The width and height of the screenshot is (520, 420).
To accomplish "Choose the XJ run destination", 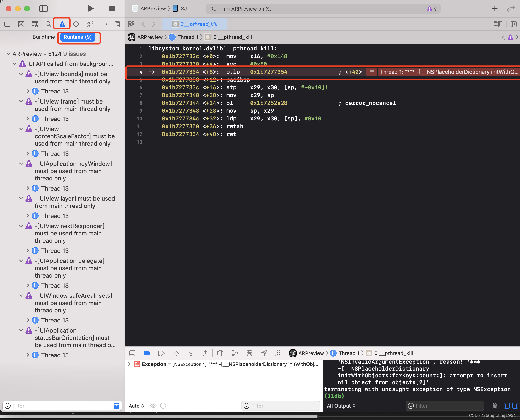I will click(x=180, y=9).
